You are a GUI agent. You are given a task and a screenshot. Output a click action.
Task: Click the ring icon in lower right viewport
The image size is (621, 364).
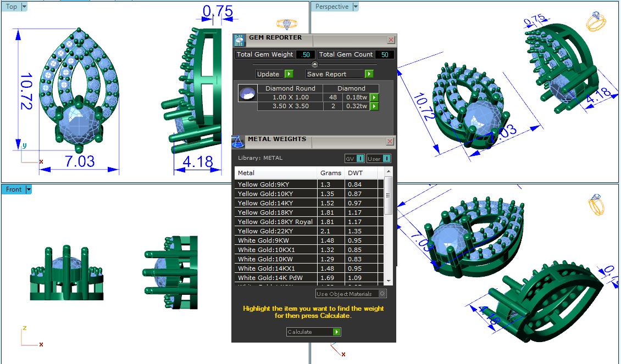(x=596, y=204)
